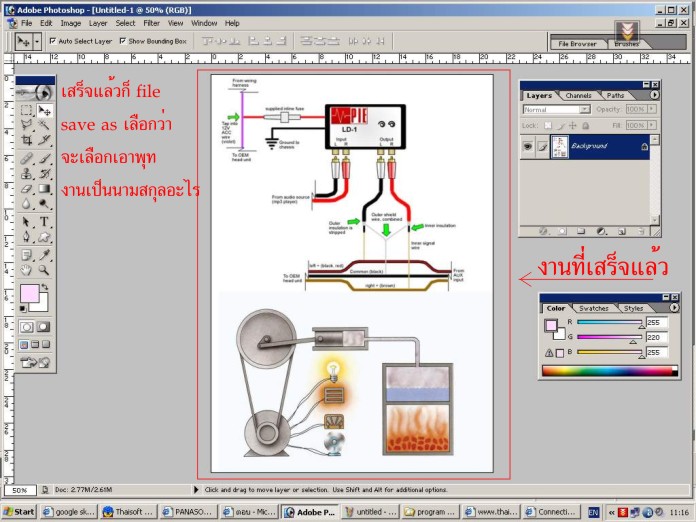This screenshot has height=522, width=696.
Task: Hide the Background layer with eye icon
Action: [x=527, y=146]
